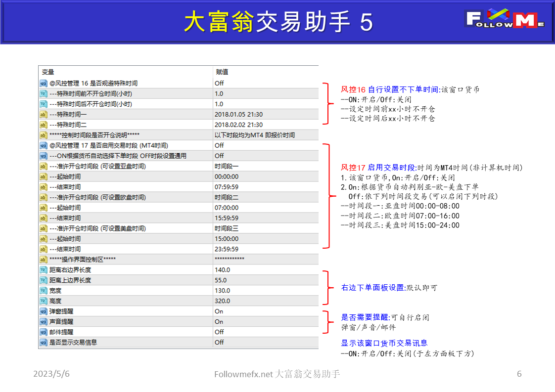Toggle 声音提醒 from On to Off
555x392 pixels.
pyautogui.click(x=220, y=321)
